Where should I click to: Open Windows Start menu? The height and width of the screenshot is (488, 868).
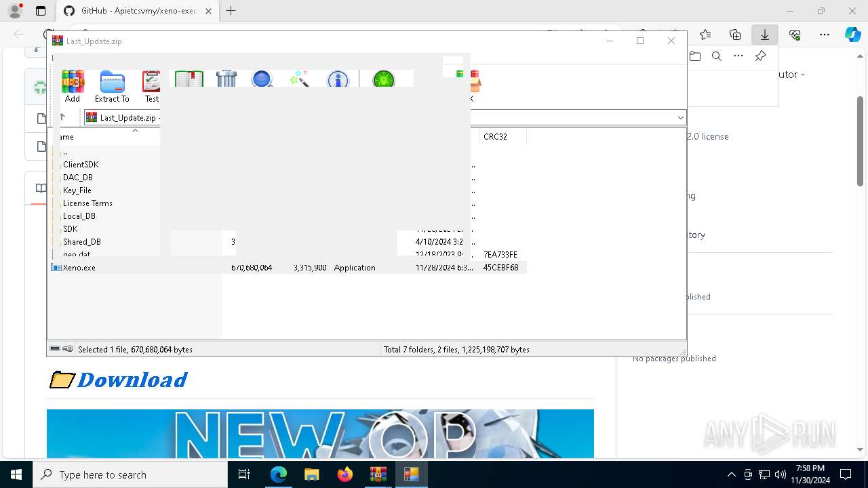click(16, 474)
